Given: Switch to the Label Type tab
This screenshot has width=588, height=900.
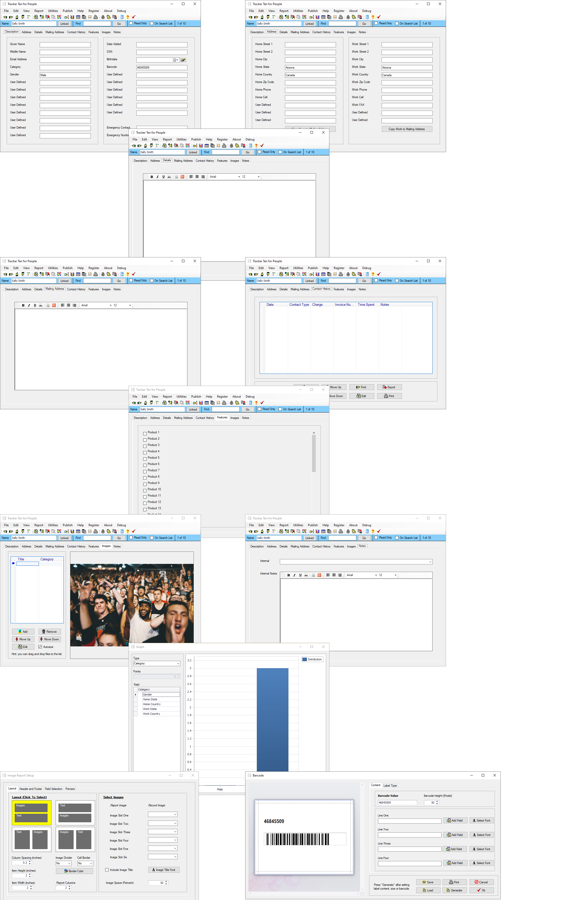Looking at the screenshot, I should [x=390, y=785].
